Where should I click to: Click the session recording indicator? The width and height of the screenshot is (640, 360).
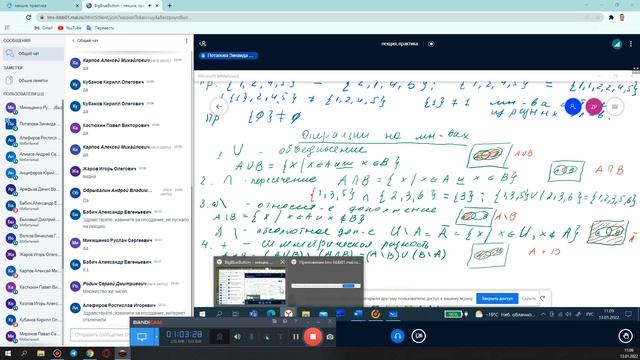431,44
